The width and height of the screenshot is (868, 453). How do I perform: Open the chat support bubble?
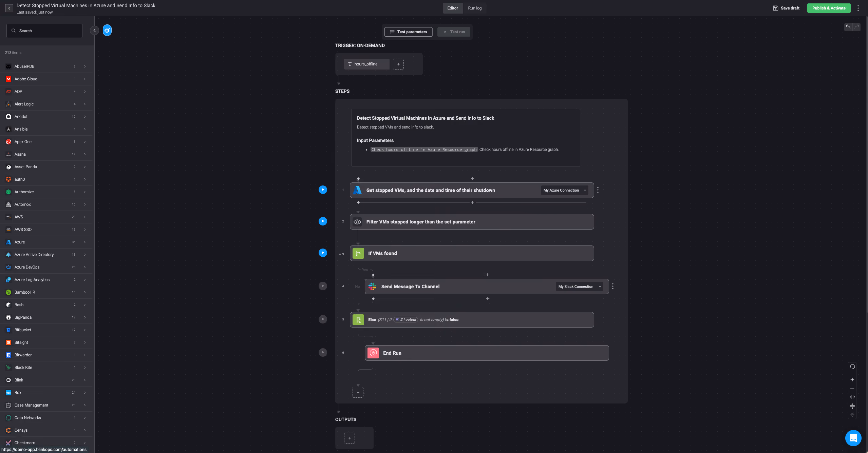click(853, 438)
